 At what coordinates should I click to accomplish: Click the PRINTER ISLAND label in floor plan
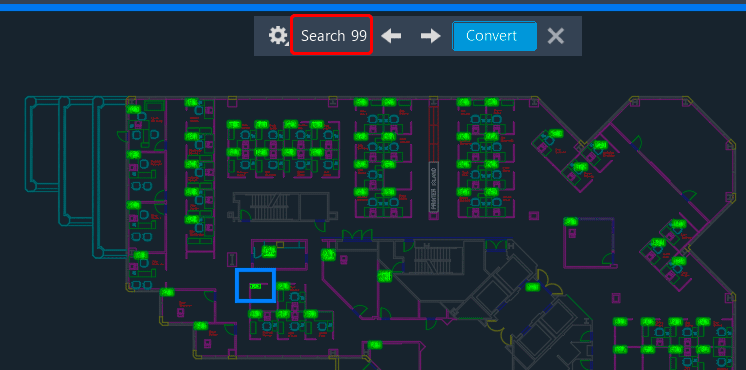coord(433,187)
